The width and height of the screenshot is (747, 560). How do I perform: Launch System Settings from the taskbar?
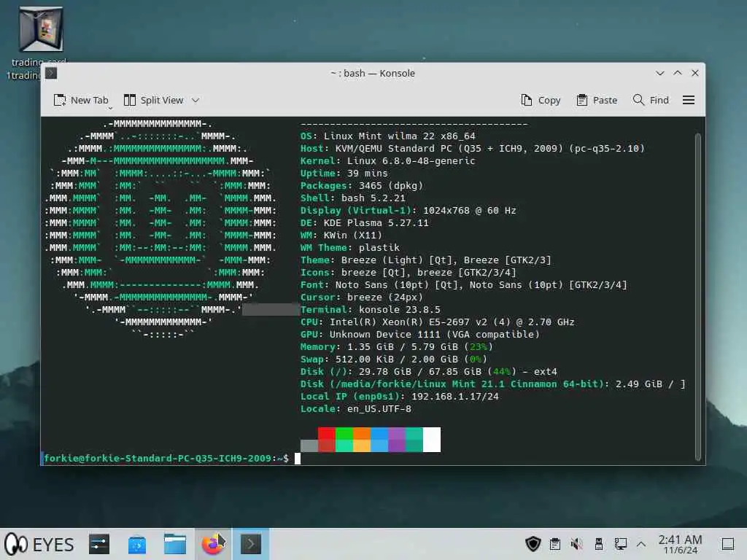(99, 544)
